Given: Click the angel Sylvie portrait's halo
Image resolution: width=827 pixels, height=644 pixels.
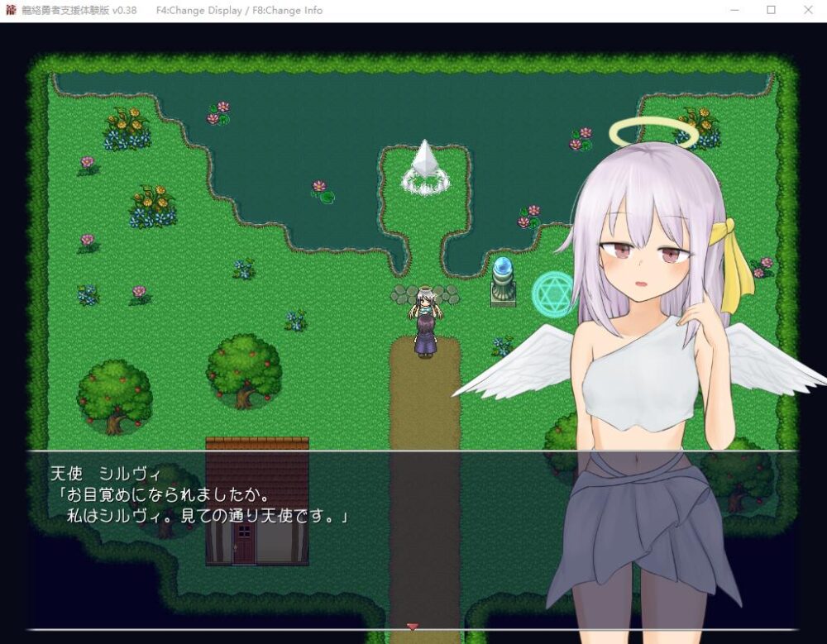Looking at the screenshot, I should pos(653,132).
